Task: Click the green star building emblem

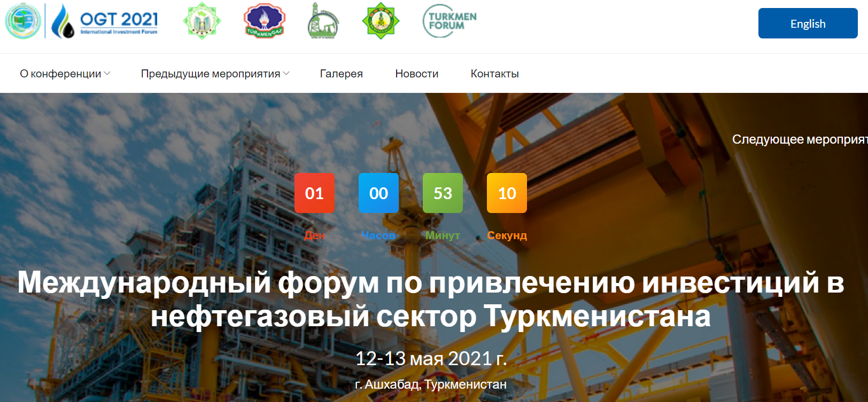Action: [201, 21]
